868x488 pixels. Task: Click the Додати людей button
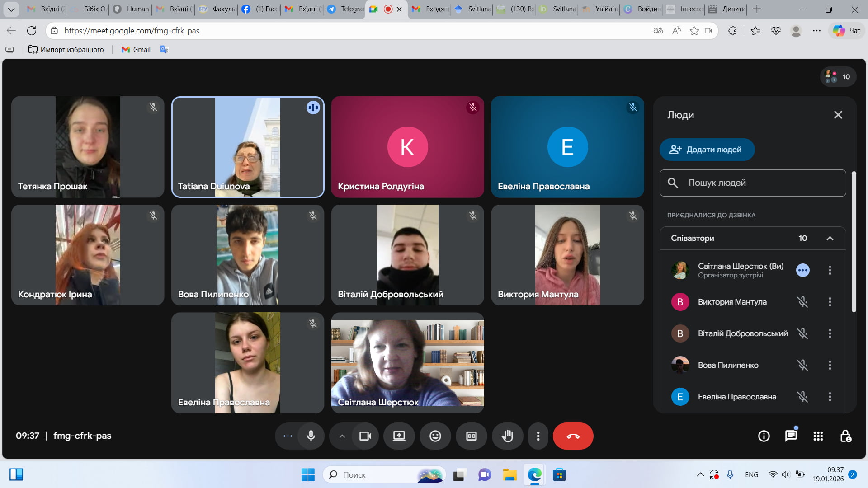point(707,150)
